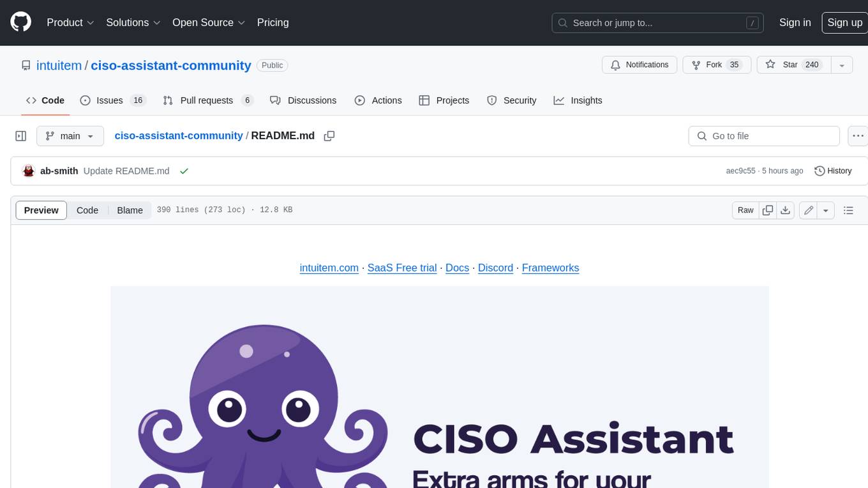
Task: Open the more file actions menu
Action: click(858, 136)
